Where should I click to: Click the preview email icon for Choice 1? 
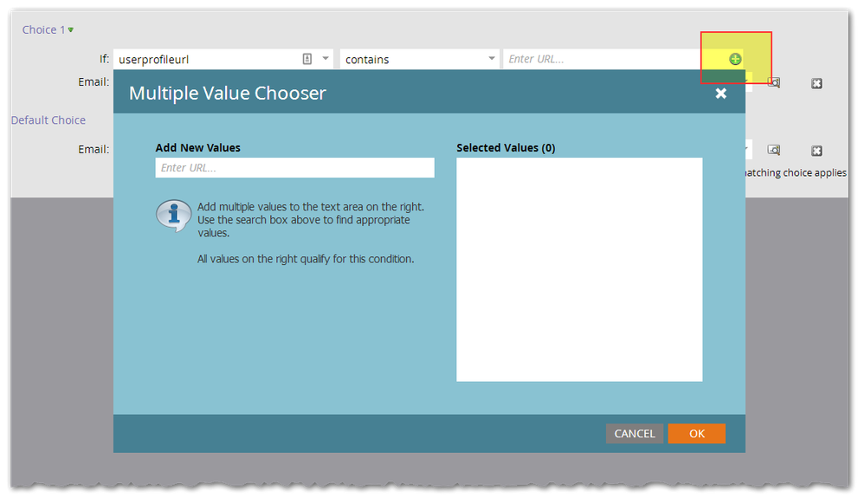(x=774, y=83)
